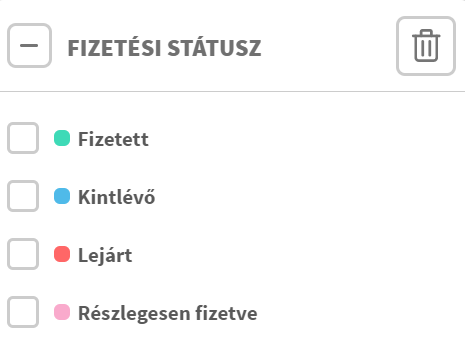Click the dash icon beside FIZETÉSI STÁTUSZ

click(29, 45)
